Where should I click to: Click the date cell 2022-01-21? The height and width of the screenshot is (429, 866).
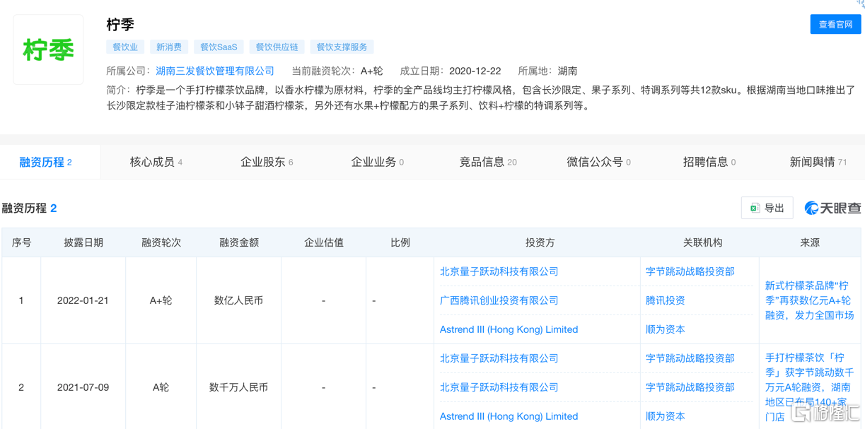83,301
